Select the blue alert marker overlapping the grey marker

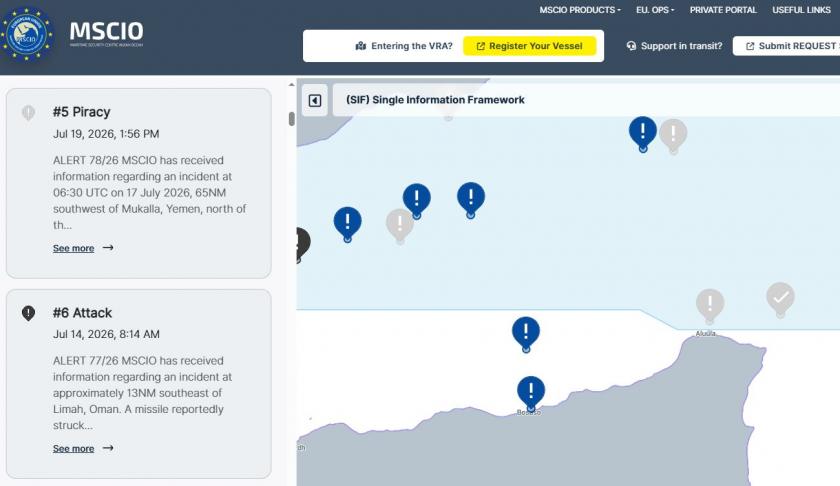417,198
